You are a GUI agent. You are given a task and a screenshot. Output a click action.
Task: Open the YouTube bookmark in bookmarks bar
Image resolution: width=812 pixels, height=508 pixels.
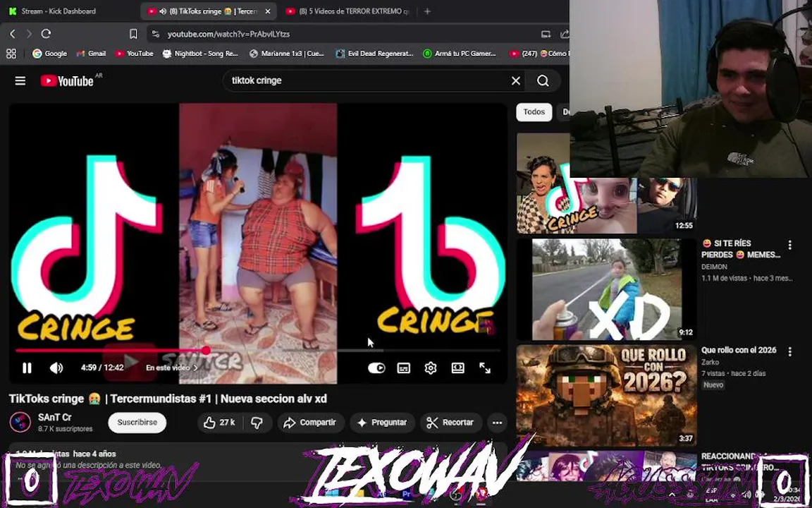(x=135, y=54)
